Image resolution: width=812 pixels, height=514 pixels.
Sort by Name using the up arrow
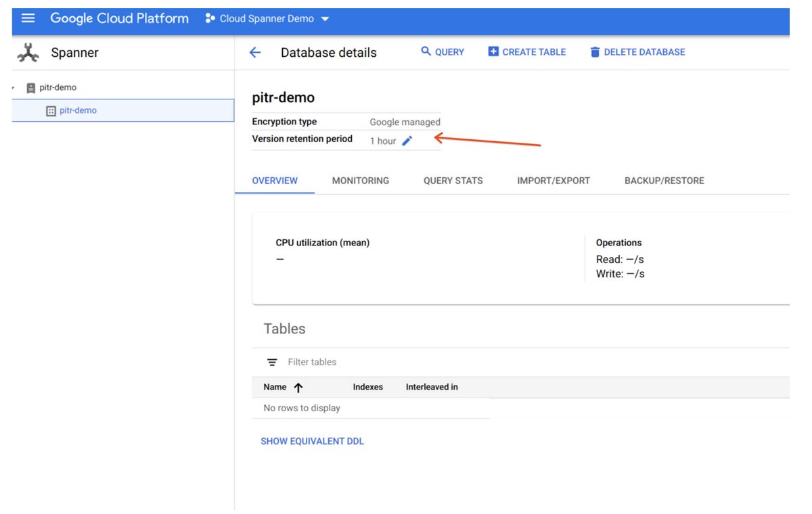point(298,388)
